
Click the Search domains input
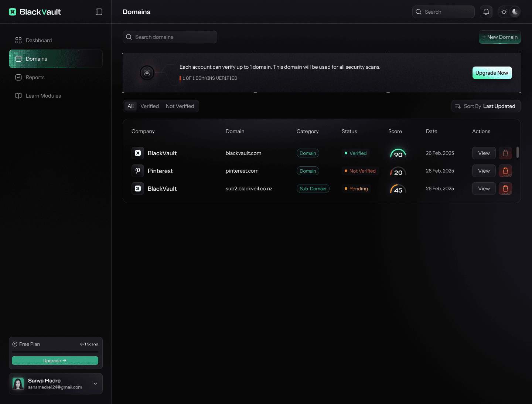click(x=170, y=37)
